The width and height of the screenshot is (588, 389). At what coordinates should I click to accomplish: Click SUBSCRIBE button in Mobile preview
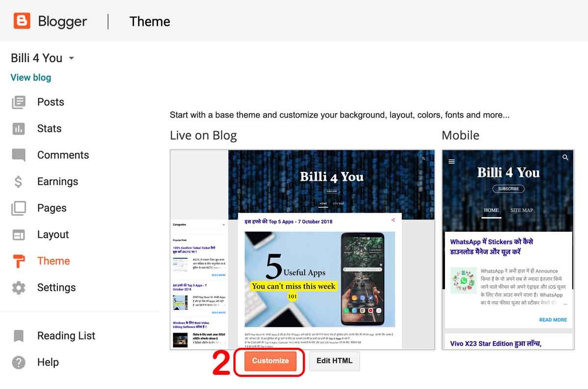click(508, 189)
